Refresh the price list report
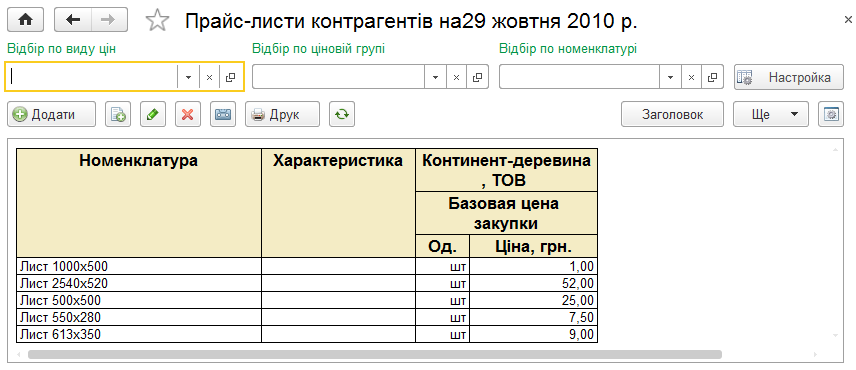 pyautogui.click(x=342, y=115)
